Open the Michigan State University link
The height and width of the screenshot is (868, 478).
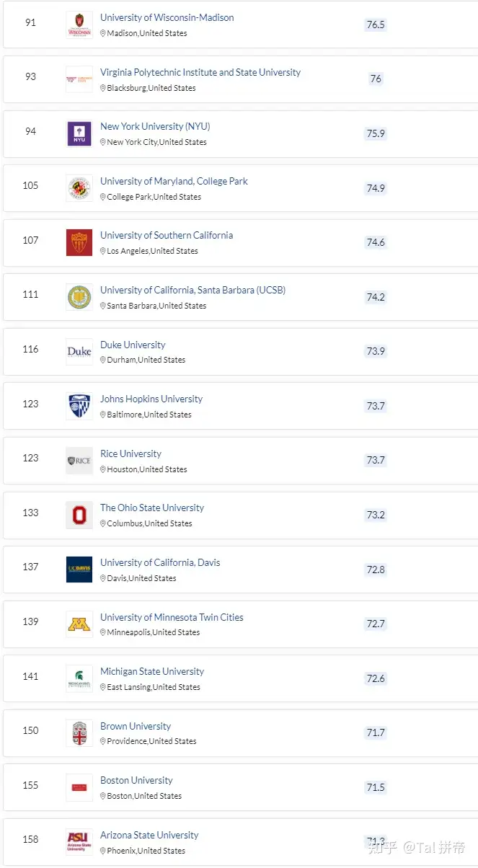coord(152,671)
